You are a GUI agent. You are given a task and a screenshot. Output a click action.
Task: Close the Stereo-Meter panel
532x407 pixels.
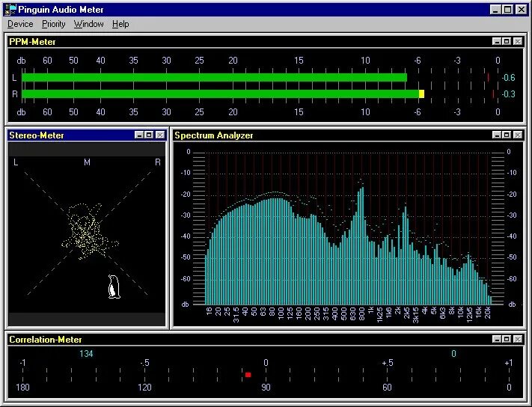pos(160,135)
